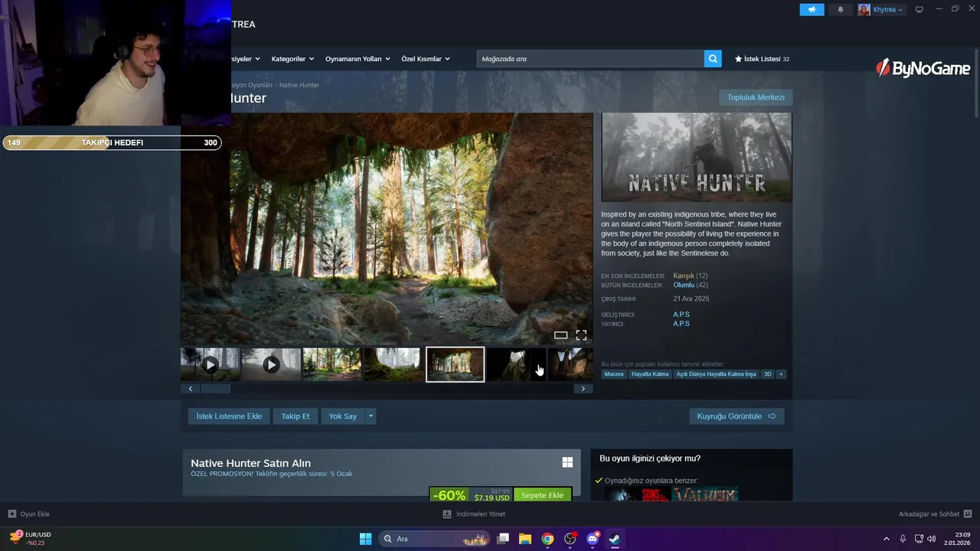Click the Steam icon on the taskbar
980x551 pixels.
[x=614, y=539]
